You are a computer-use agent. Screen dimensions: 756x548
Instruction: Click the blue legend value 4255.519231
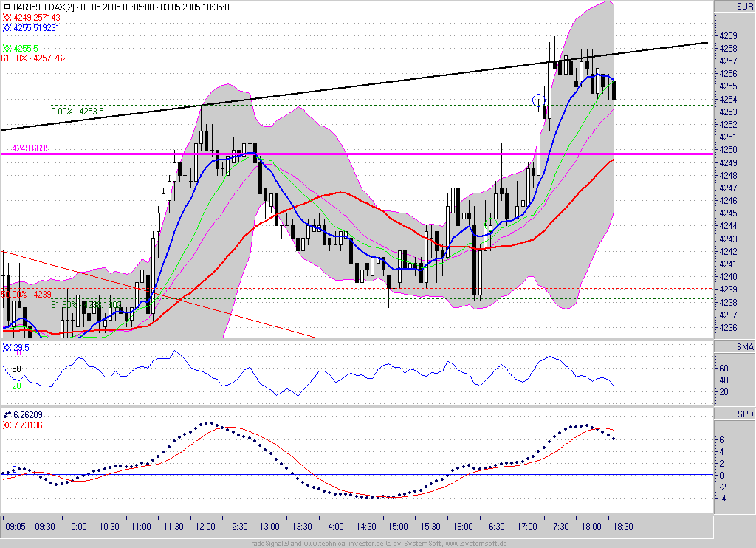pos(36,28)
